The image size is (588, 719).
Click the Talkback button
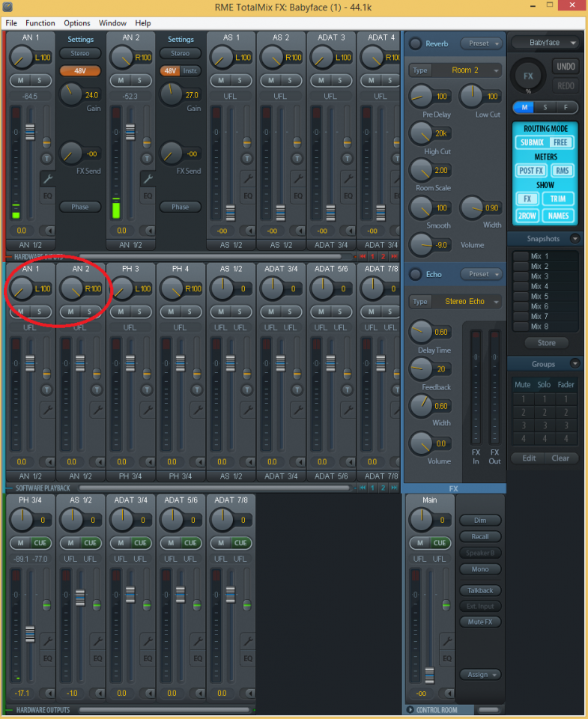tap(480, 591)
